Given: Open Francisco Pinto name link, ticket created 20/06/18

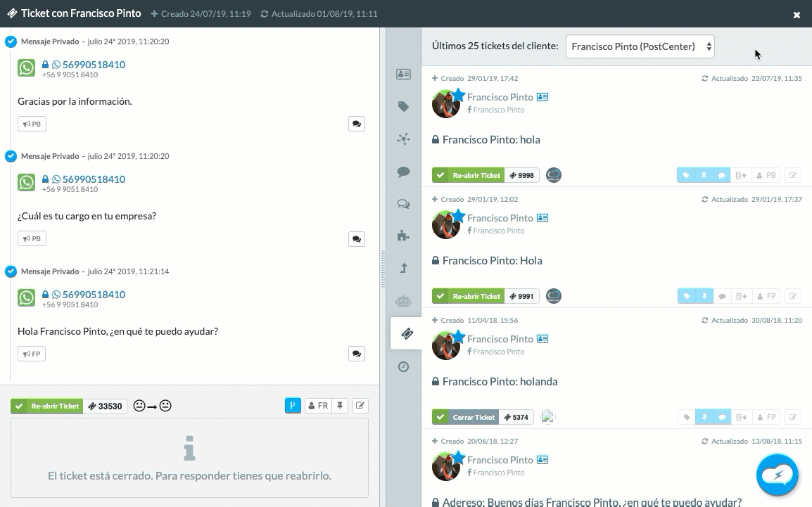Looking at the screenshot, I should click(500, 460).
